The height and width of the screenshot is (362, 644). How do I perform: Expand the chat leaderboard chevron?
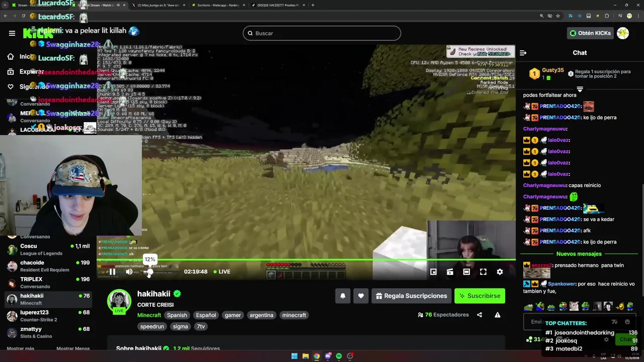click(580, 89)
